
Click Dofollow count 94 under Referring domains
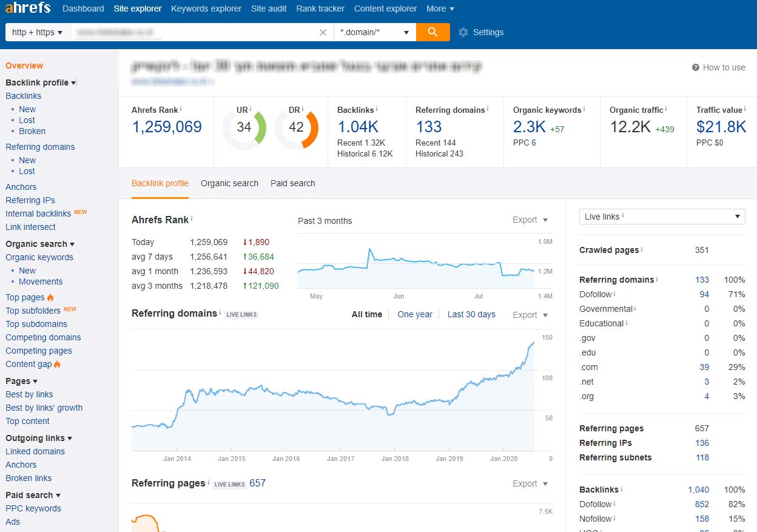[704, 294]
